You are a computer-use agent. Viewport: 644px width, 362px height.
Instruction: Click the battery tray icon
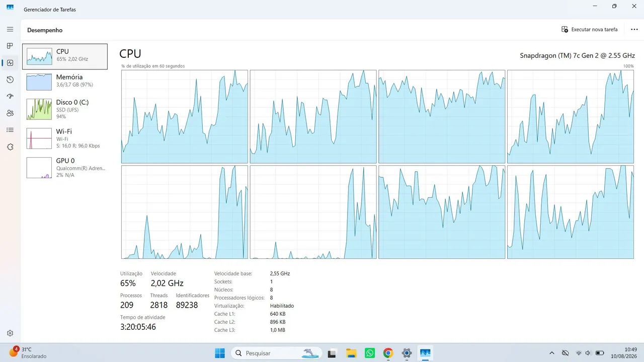click(600, 353)
